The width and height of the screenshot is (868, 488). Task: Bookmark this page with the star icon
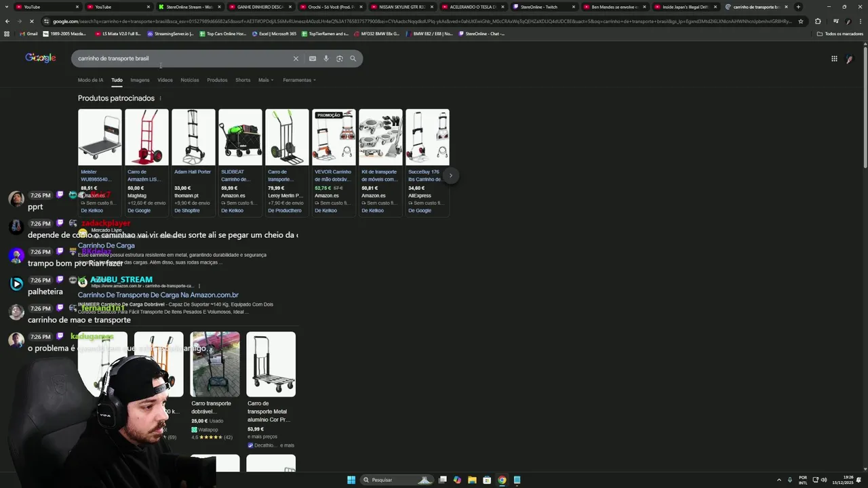click(x=801, y=21)
